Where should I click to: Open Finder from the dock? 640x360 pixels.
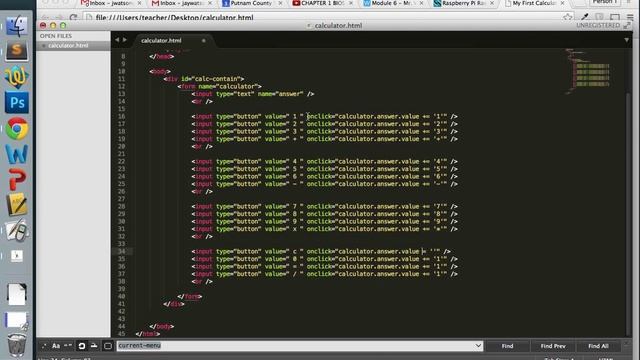pyautogui.click(x=16, y=25)
